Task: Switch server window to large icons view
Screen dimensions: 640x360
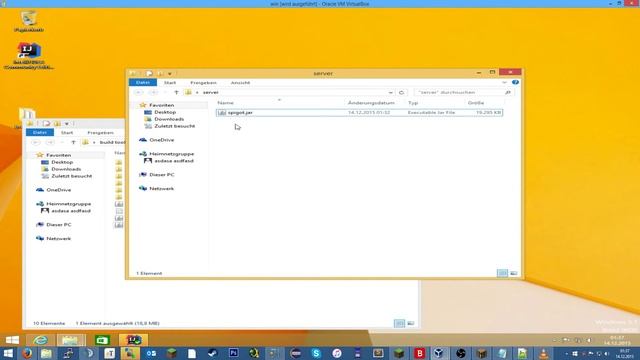Action: click(x=513, y=273)
